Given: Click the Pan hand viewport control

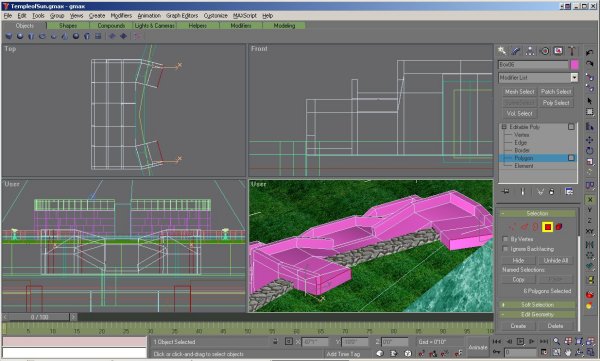Looking at the screenshot, I should click(568, 352).
